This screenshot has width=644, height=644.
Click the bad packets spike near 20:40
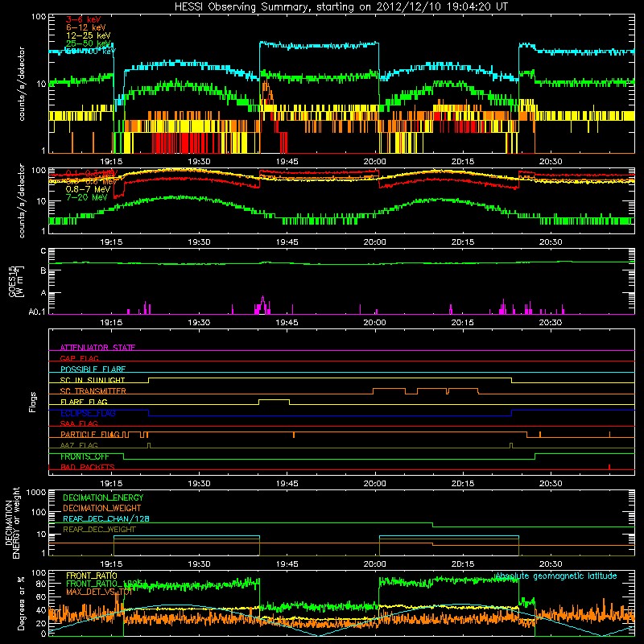click(609, 467)
